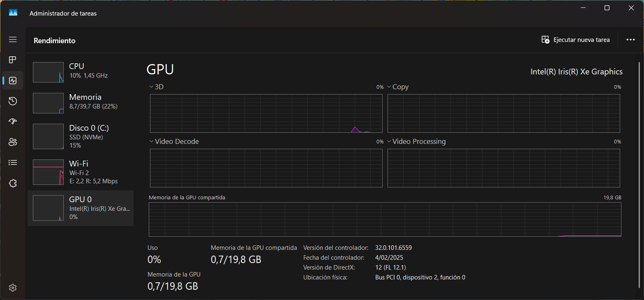644x300 pixels.
Task: Open the Services puzzle icon in sidebar
Action: pyautogui.click(x=13, y=183)
